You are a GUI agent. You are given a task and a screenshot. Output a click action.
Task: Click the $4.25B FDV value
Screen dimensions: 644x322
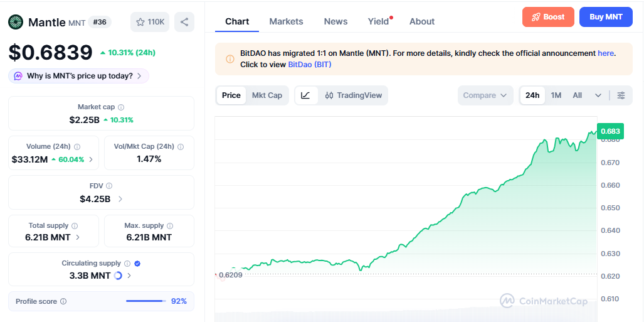tap(95, 199)
